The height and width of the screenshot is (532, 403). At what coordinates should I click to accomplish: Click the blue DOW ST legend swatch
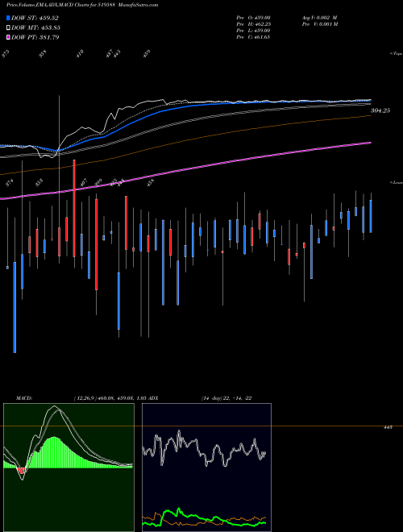[9, 19]
